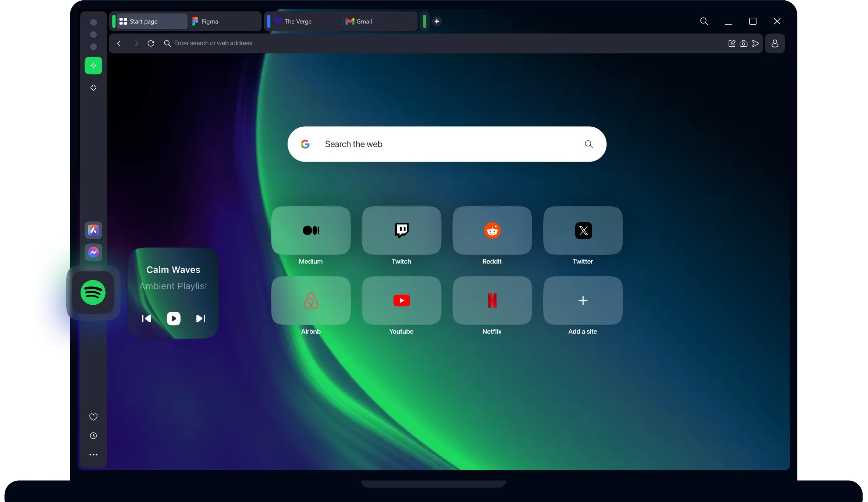Add a new tab with plus button
This screenshot has width=868, height=502.
[437, 21]
